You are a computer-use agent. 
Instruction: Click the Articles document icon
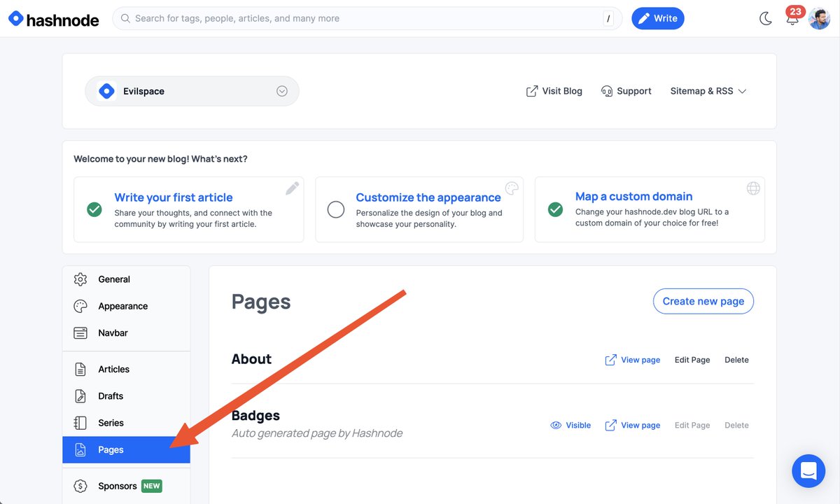(x=80, y=369)
